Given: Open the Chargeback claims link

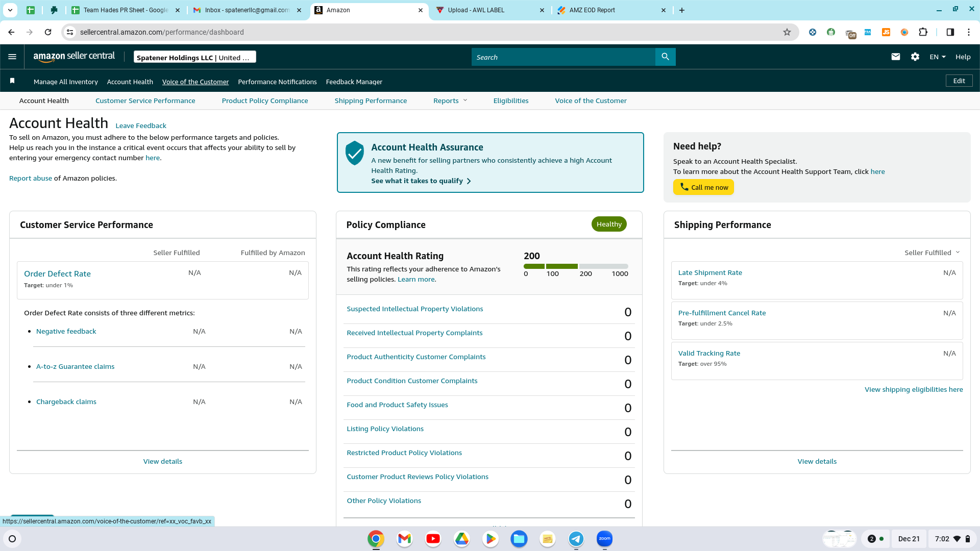Looking at the screenshot, I should click(x=66, y=402).
